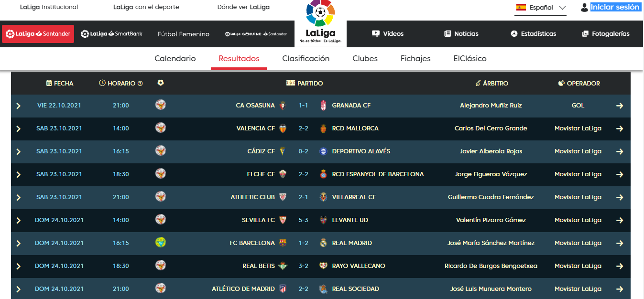This screenshot has height=299, width=644.
Task: Click arrow at end of Sevilla–Levante row
Action: (620, 220)
